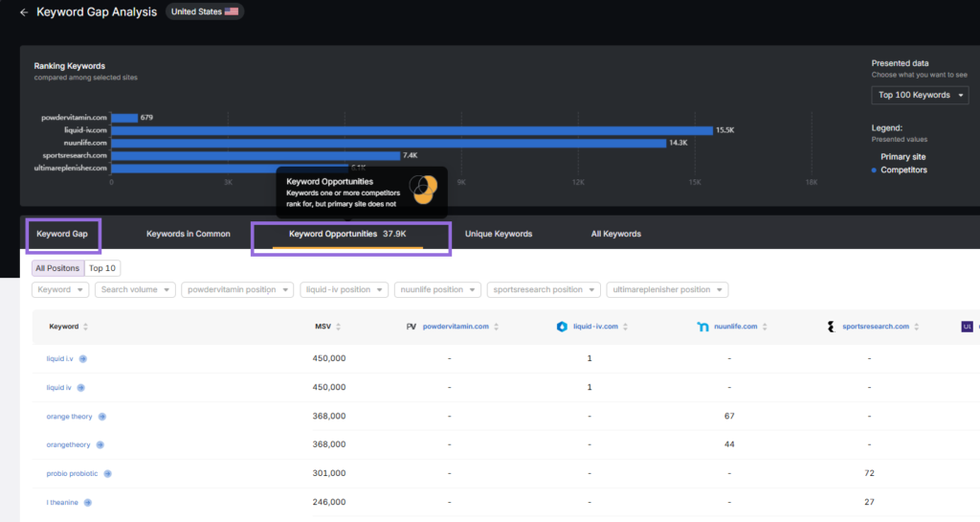Click the sportsresearch.com 7.4K chart bar
Image resolution: width=980 pixels, height=522 pixels.
point(256,156)
